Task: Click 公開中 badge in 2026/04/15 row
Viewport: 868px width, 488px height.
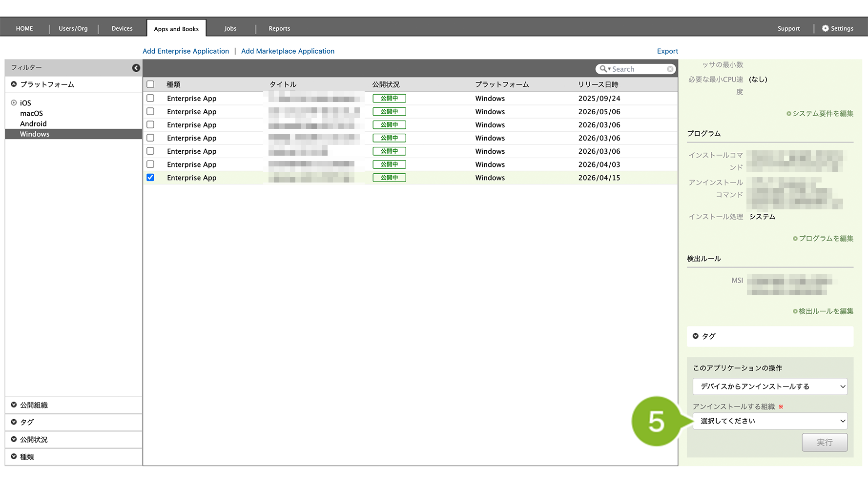Action: [x=389, y=178]
